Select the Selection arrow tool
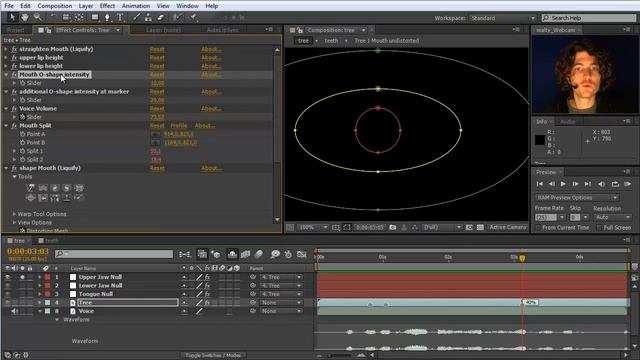 [x=12, y=17]
